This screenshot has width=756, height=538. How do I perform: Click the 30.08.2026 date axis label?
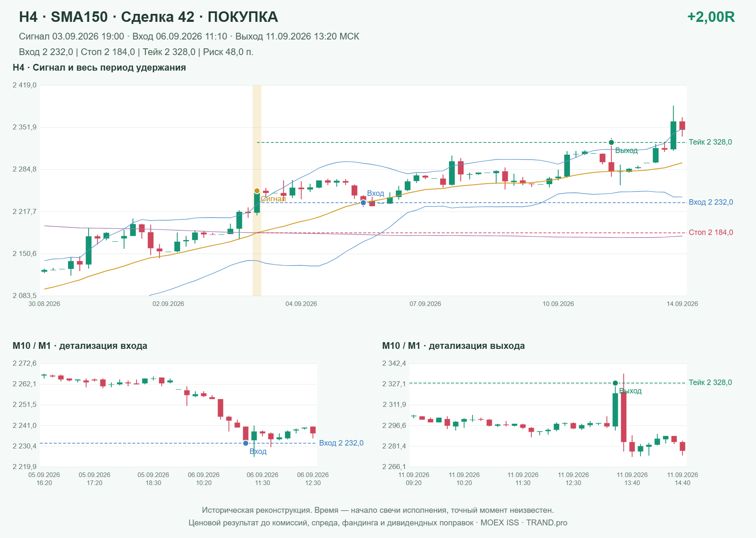(x=44, y=304)
